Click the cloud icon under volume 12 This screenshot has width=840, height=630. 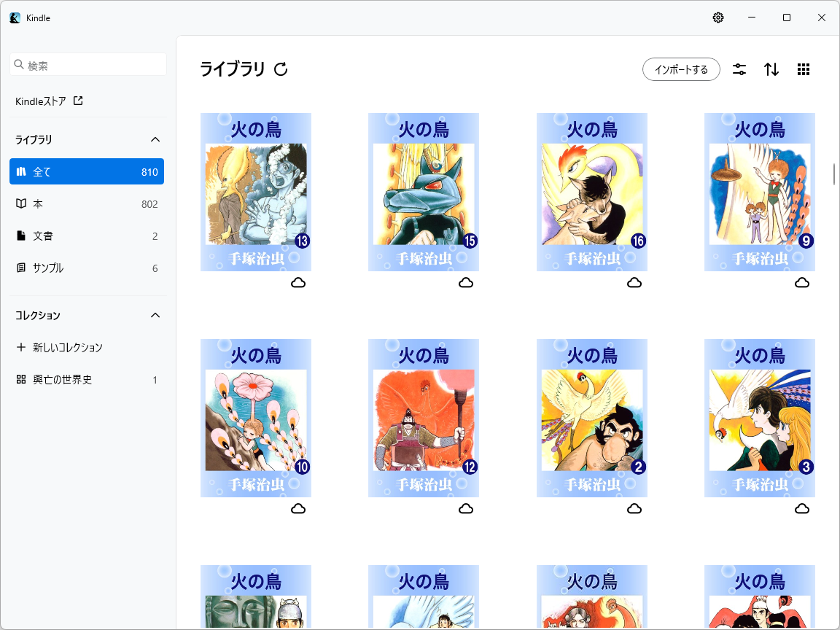point(466,508)
